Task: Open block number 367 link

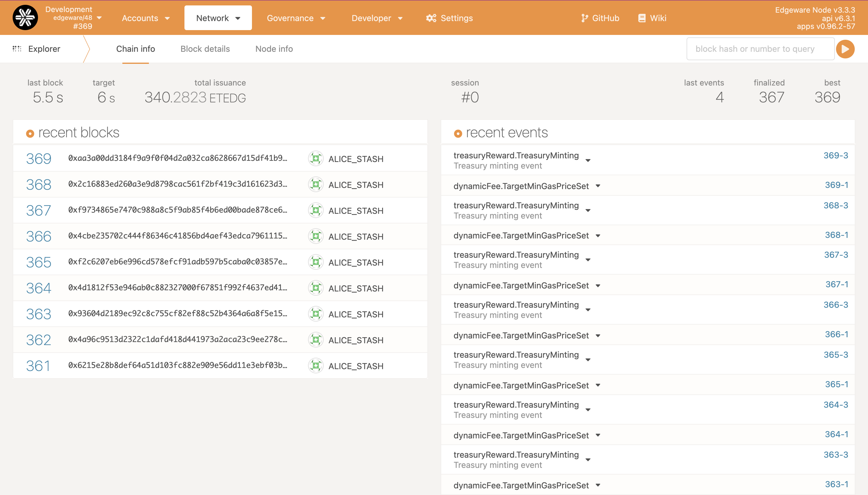Action: click(x=39, y=210)
